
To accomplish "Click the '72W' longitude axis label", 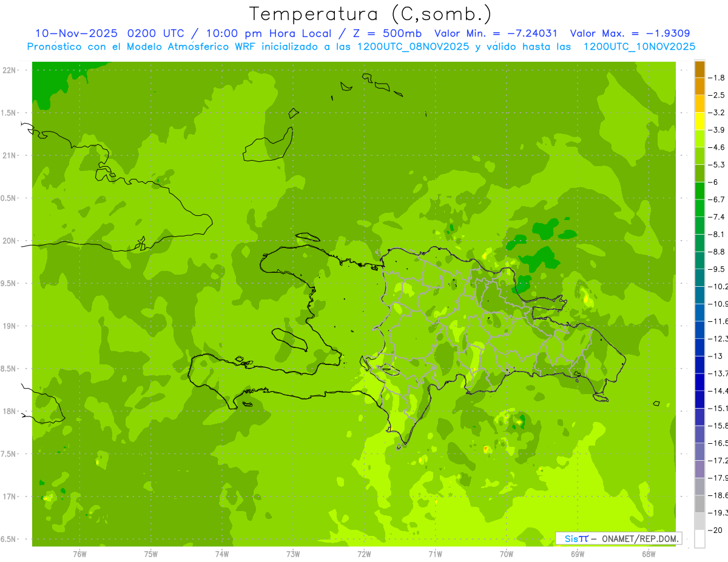I will click(x=364, y=554).
